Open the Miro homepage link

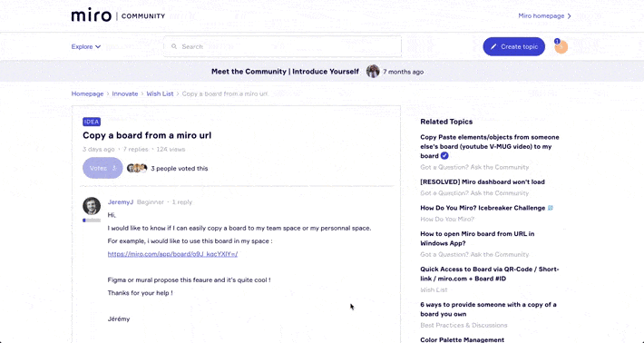(x=544, y=15)
